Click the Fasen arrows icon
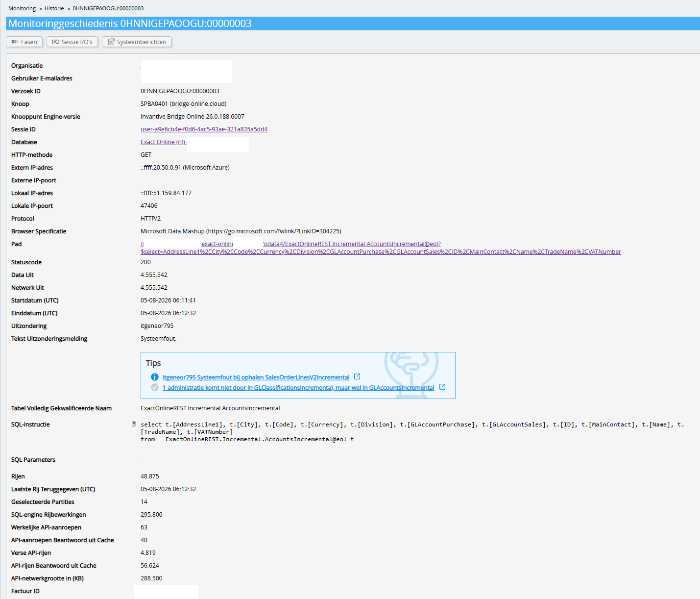 point(15,42)
